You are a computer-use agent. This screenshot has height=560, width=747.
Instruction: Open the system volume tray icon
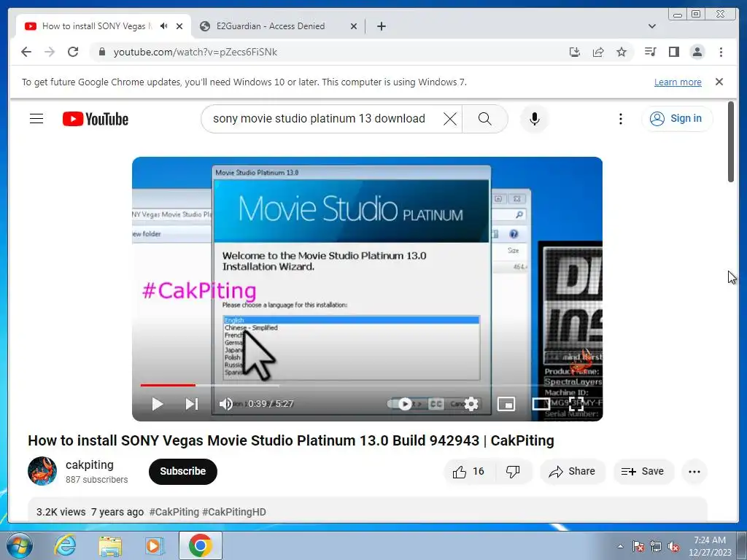[673, 546]
